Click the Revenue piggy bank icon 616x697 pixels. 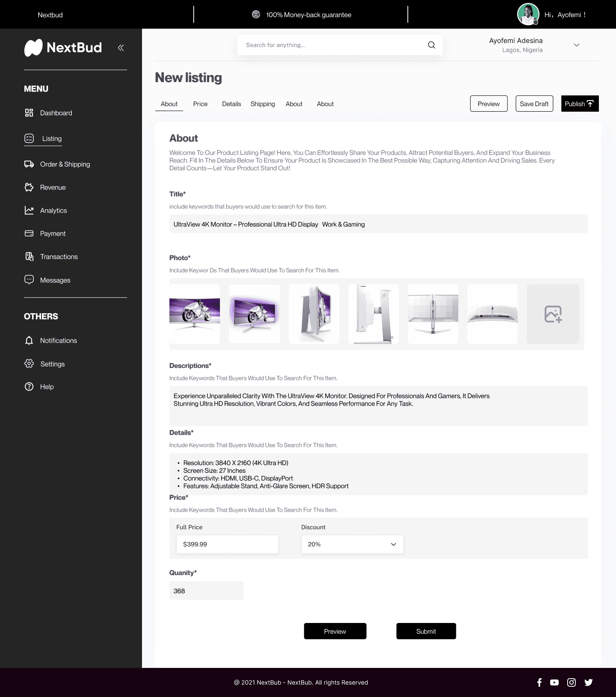point(29,187)
